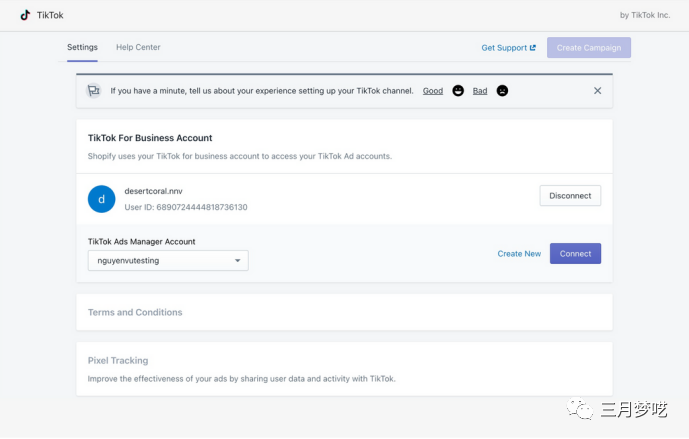The height and width of the screenshot is (439, 689).
Task: Expand the Terms and Conditions section
Action: 135,312
